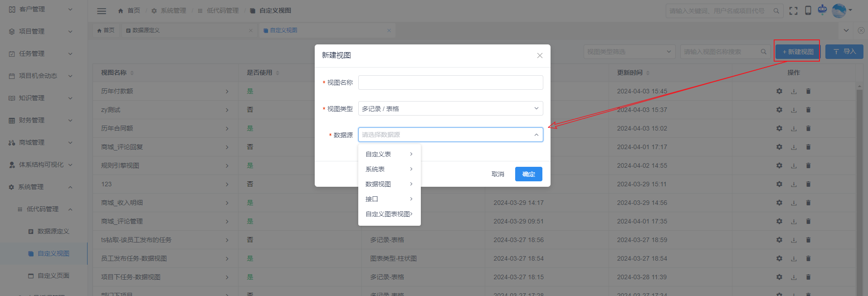Image resolution: width=868 pixels, height=296 pixels.
Task: Click the 商城_收入明细 name cell
Action: click(x=122, y=203)
